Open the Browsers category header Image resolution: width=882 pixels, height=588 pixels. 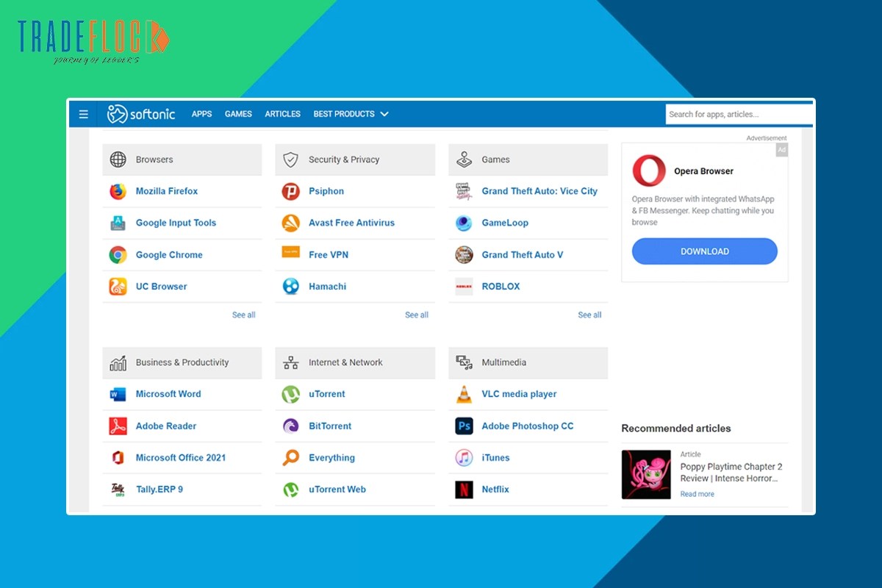pyautogui.click(x=182, y=159)
